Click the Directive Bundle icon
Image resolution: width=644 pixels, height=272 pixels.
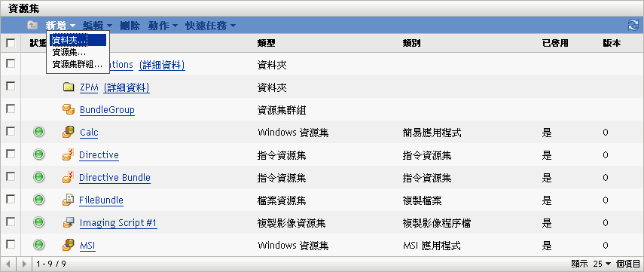pyautogui.click(x=69, y=178)
